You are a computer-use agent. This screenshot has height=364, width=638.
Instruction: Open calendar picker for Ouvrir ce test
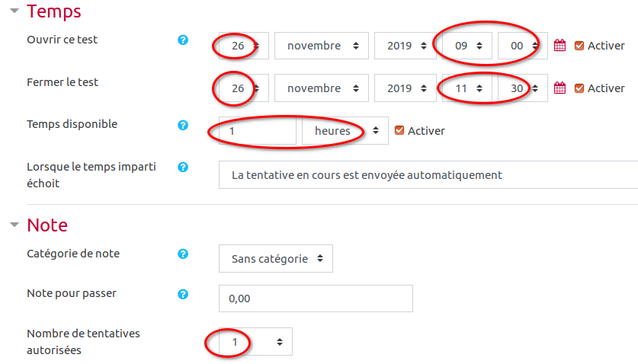pyautogui.click(x=559, y=46)
